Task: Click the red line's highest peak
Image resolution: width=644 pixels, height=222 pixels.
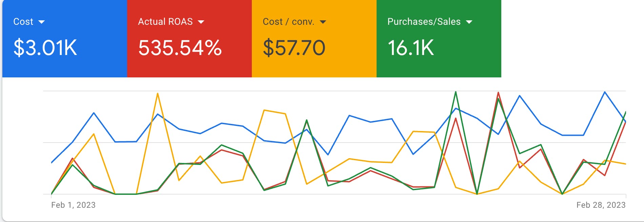Action: pos(498,92)
